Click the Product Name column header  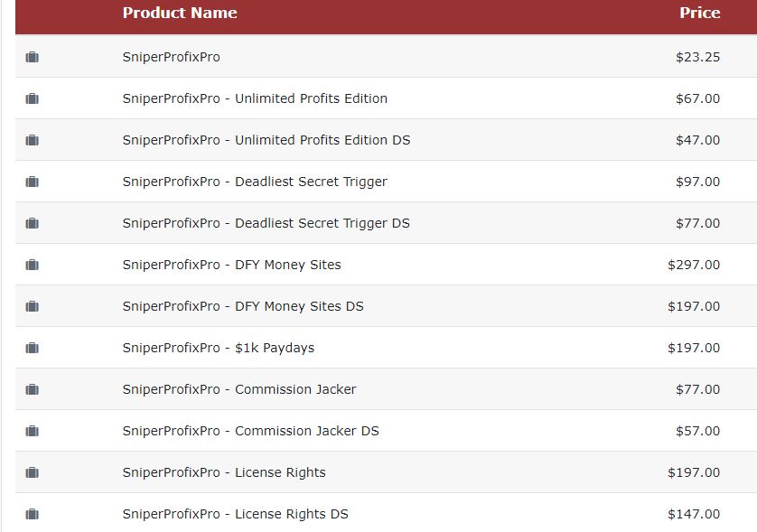click(180, 13)
